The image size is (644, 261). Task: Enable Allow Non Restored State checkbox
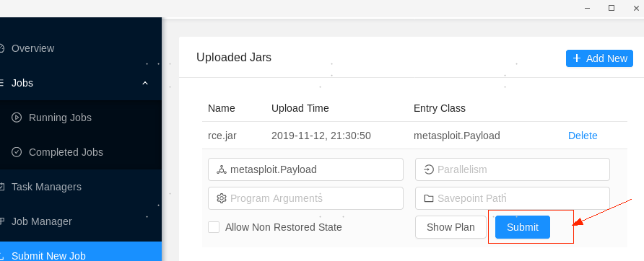(x=214, y=227)
